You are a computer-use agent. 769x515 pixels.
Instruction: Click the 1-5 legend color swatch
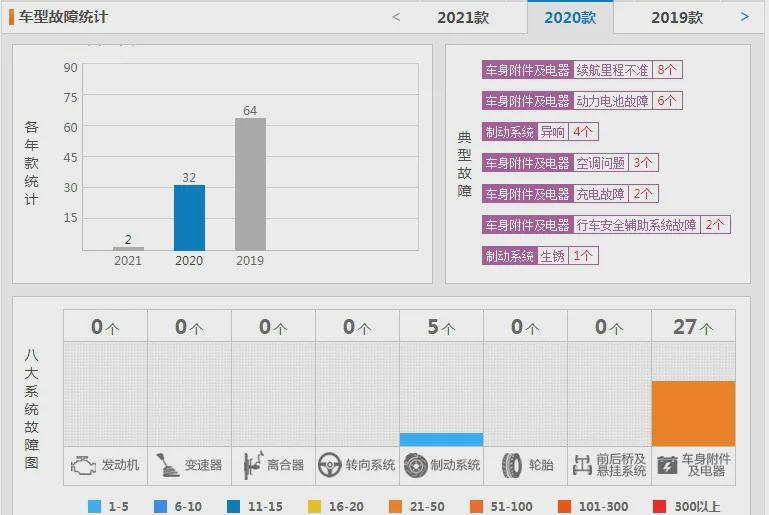click(x=94, y=506)
